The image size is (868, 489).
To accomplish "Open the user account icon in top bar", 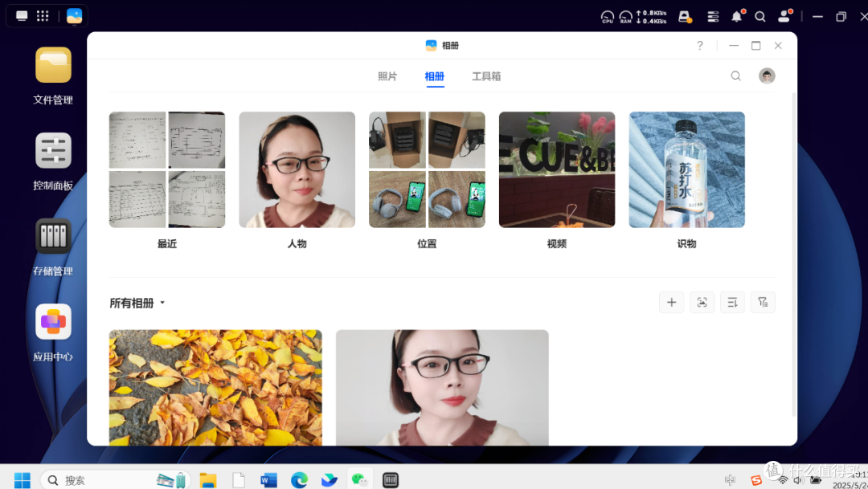I will pyautogui.click(x=784, y=16).
